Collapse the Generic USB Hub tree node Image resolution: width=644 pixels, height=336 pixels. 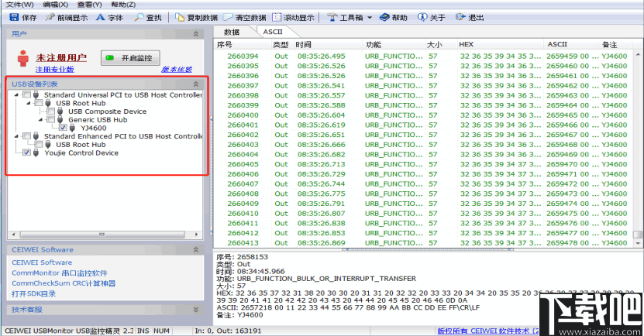(x=40, y=120)
